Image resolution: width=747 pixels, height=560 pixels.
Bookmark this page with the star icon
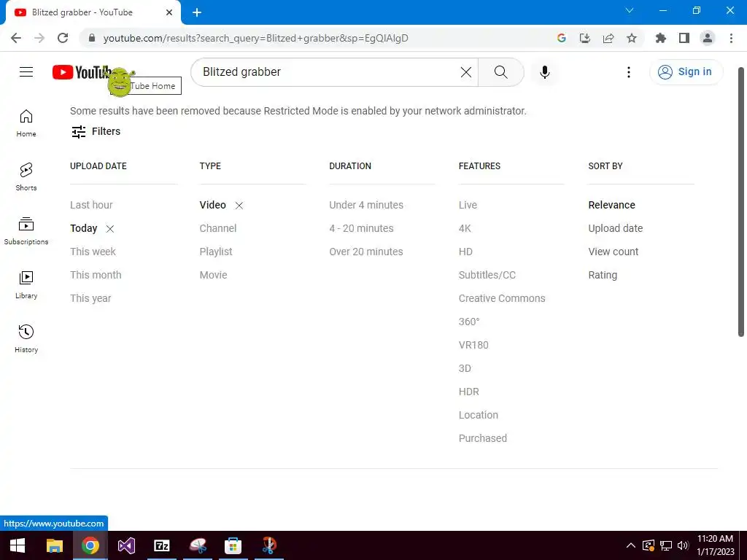(632, 38)
